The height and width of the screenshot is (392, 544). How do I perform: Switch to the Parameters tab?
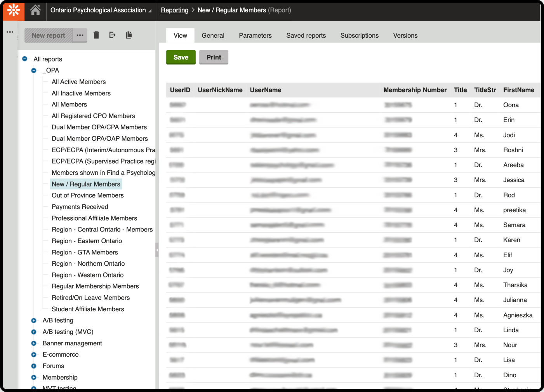(x=255, y=35)
